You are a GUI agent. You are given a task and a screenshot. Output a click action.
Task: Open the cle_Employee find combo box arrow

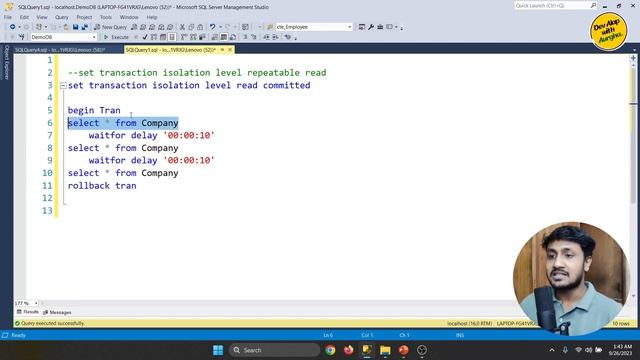tap(350, 27)
